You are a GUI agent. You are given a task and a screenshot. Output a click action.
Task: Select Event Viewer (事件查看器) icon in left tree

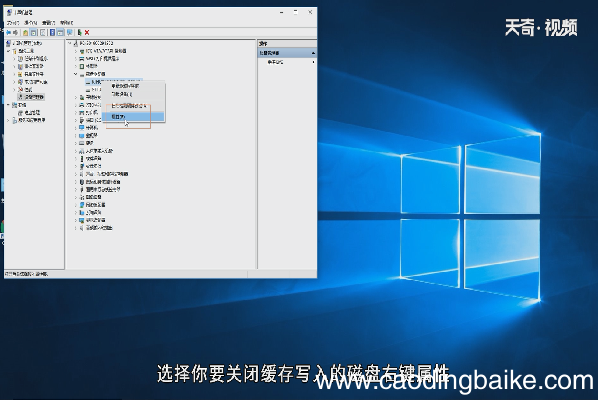pyautogui.click(x=21, y=66)
